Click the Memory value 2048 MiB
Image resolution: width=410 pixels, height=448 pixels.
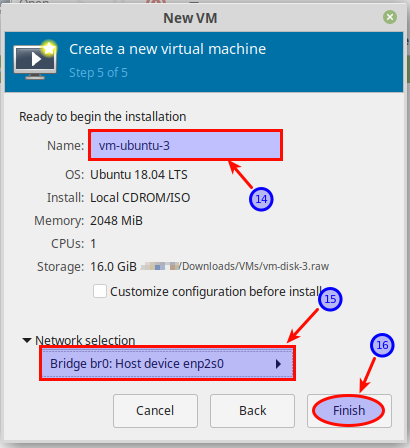[116, 221]
